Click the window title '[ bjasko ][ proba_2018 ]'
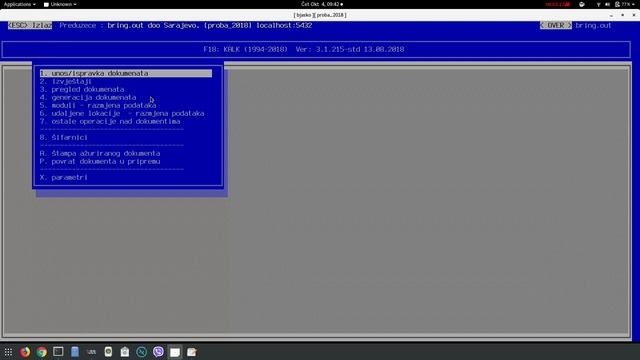 coord(320,15)
